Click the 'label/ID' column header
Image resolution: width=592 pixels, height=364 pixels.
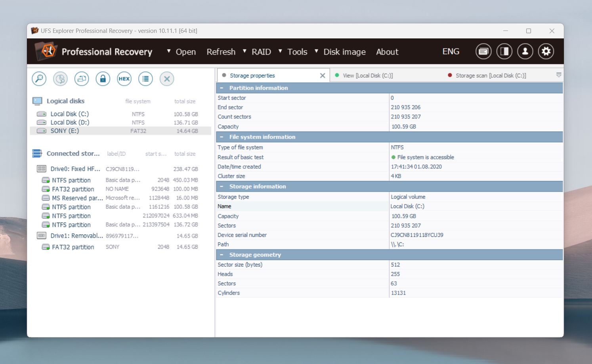tap(116, 154)
